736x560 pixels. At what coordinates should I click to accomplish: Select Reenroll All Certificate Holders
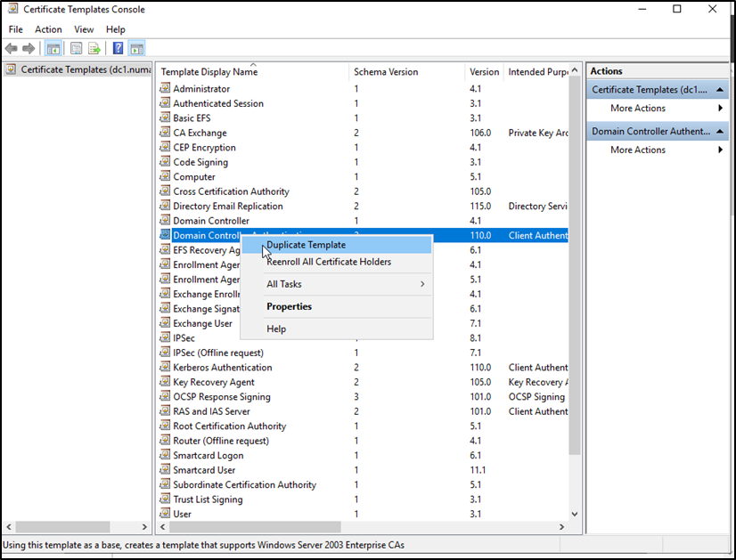(x=329, y=262)
